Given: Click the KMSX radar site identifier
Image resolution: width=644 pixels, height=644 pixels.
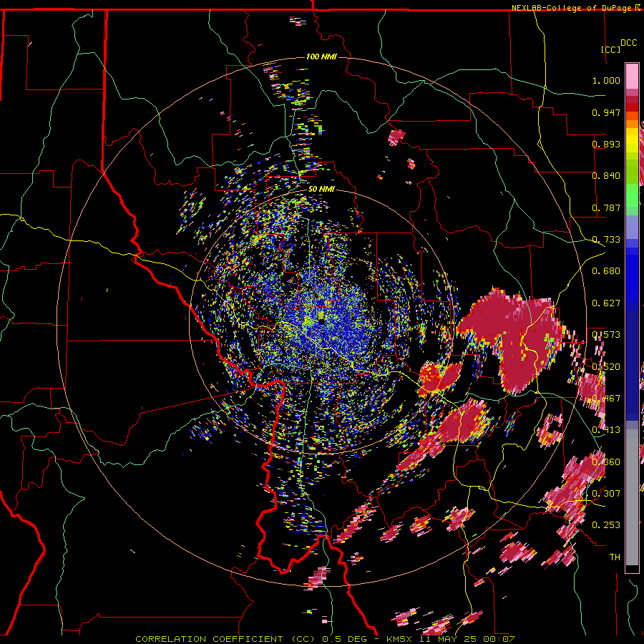Looking at the screenshot, I should click(x=401, y=639).
